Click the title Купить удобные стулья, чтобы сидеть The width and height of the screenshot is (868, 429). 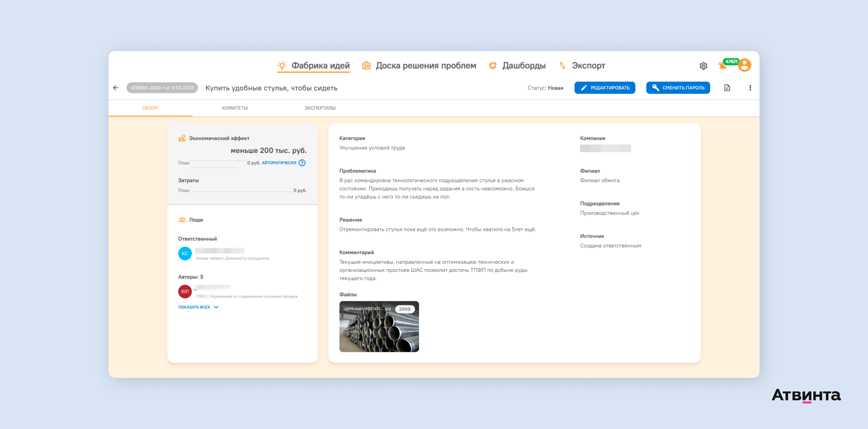tap(271, 88)
